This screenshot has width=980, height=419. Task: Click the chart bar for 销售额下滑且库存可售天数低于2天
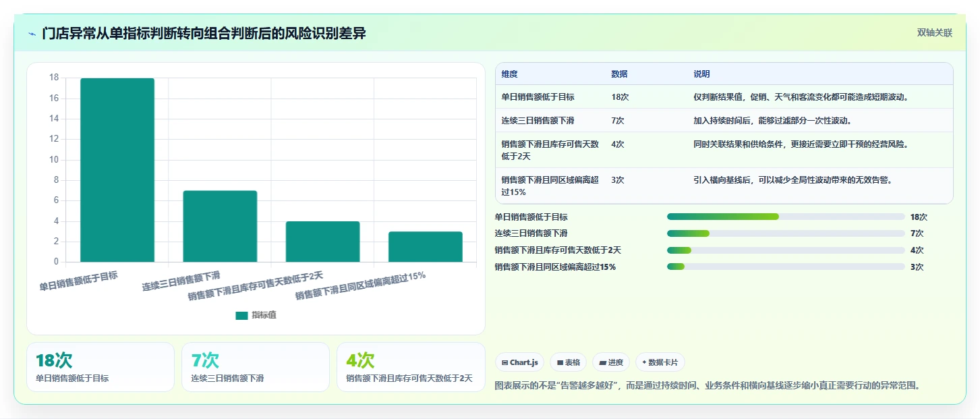[x=322, y=242]
